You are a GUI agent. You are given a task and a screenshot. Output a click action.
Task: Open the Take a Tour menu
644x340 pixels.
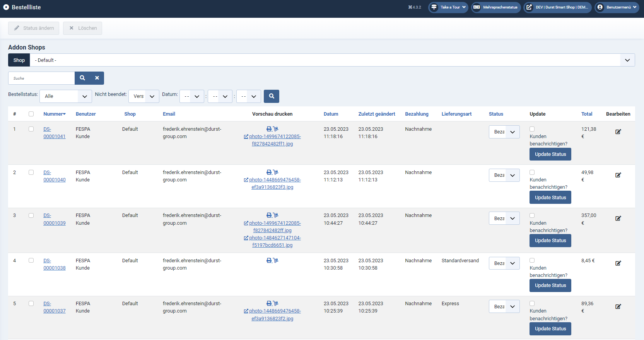448,7
